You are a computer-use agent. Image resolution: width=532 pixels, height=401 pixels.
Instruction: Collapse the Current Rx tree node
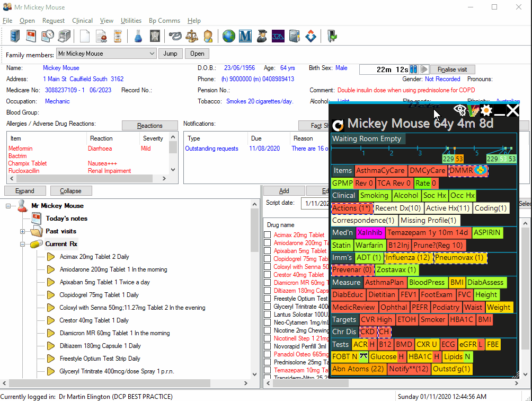pyautogui.click(x=23, y=244)
